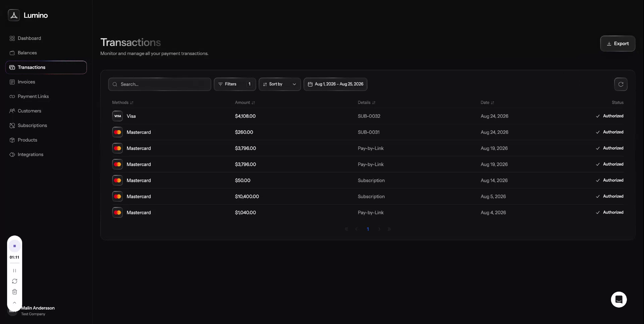Jump to last page arrow

389,229
